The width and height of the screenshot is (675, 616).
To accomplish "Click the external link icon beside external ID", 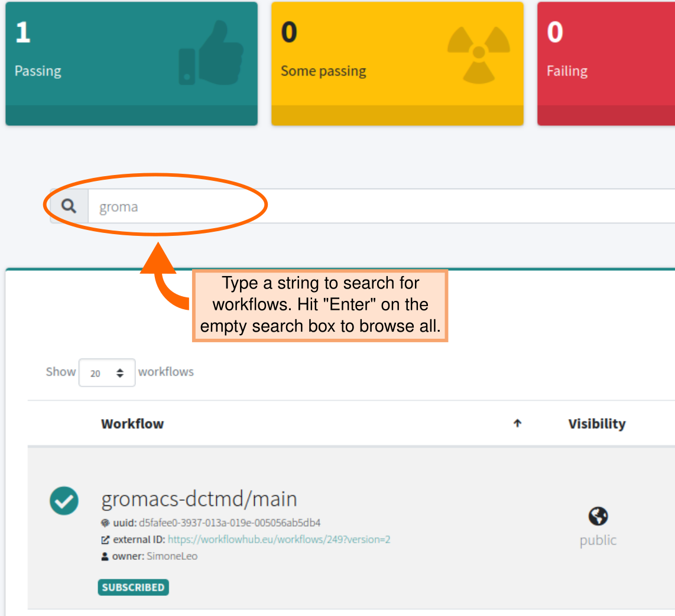I will coord(106,540).
